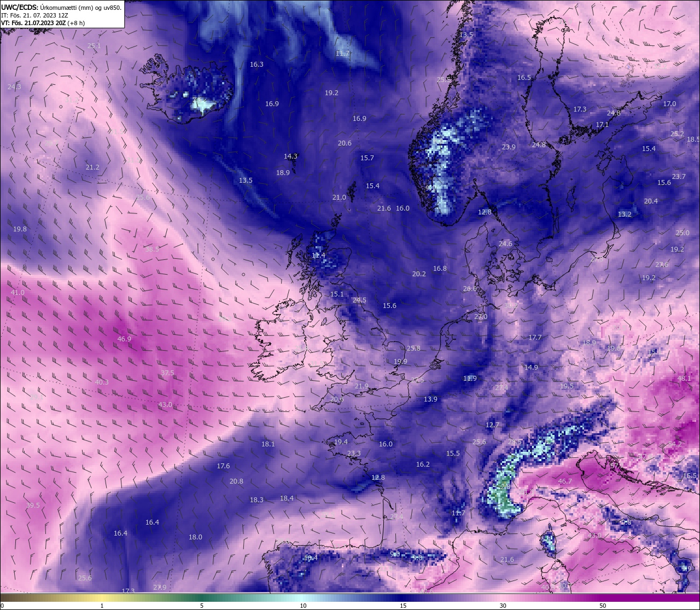Click the 13.2 value over the Baltic states
Screen dimensions: 700x610
coord(625,214)
